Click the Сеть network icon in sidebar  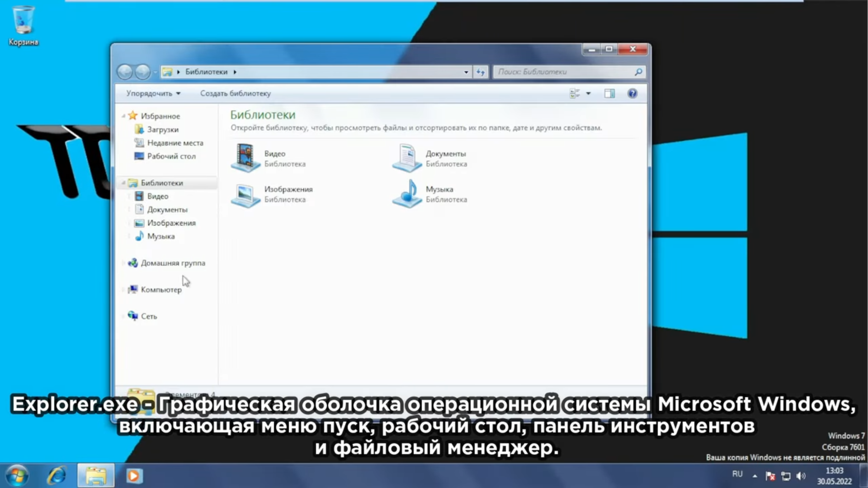tap(132, 316)
